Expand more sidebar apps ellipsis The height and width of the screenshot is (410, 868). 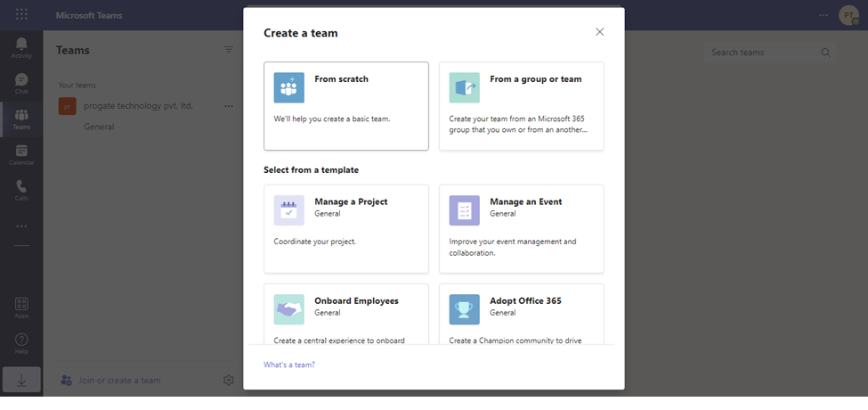21,226
